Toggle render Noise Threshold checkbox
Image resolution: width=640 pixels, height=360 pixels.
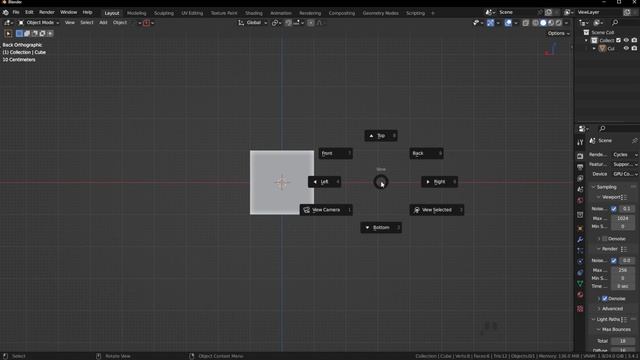[613, 260]
